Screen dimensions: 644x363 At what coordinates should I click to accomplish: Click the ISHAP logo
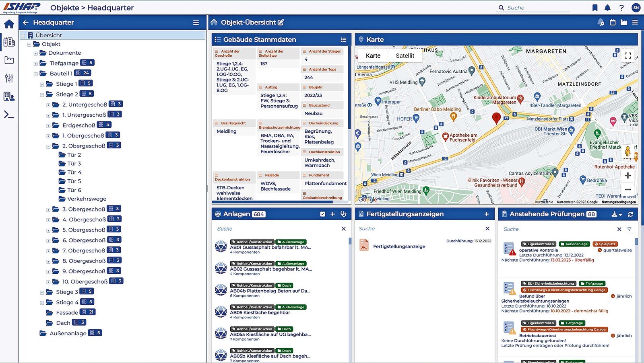point(22,7)
